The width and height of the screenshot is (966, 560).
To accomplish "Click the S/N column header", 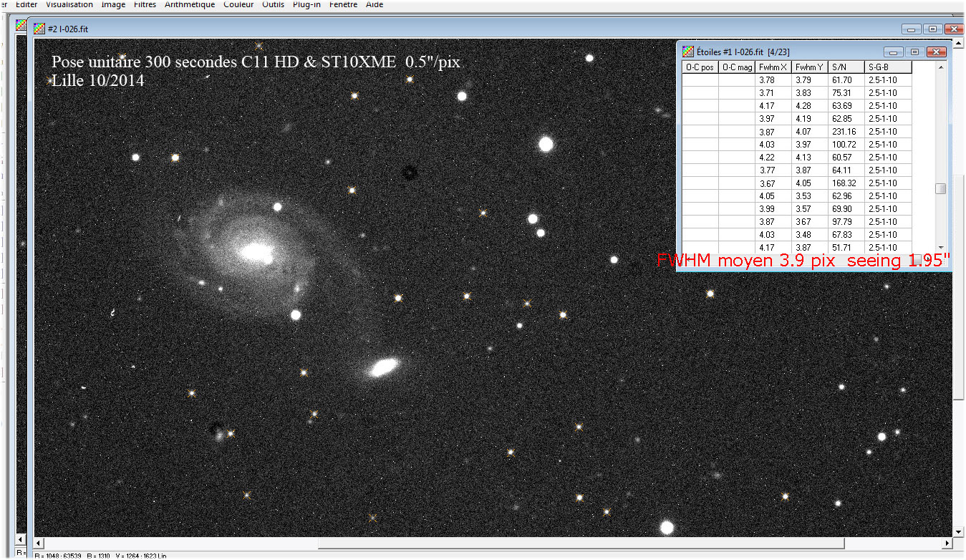I will click(847, 67).
